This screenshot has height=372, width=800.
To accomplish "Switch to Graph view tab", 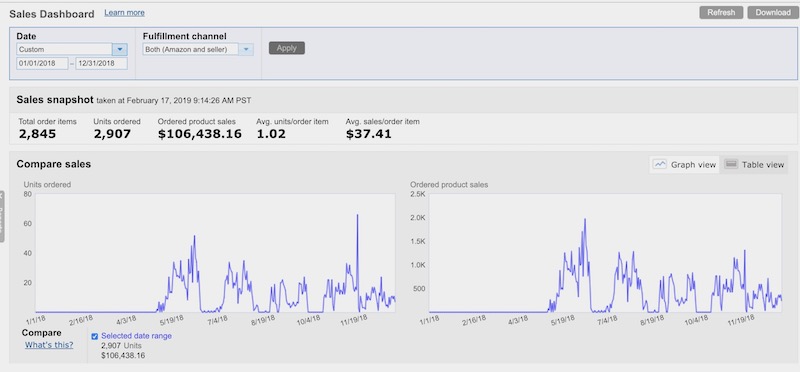I will pyautogui.click(x=685, y=164).
